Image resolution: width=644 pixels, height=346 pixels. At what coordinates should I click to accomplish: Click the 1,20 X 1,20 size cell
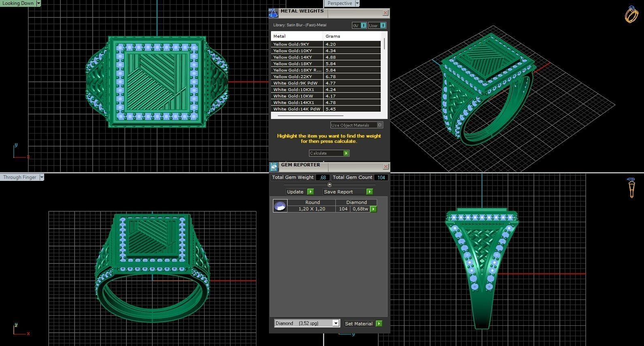[x=311, y=209]
